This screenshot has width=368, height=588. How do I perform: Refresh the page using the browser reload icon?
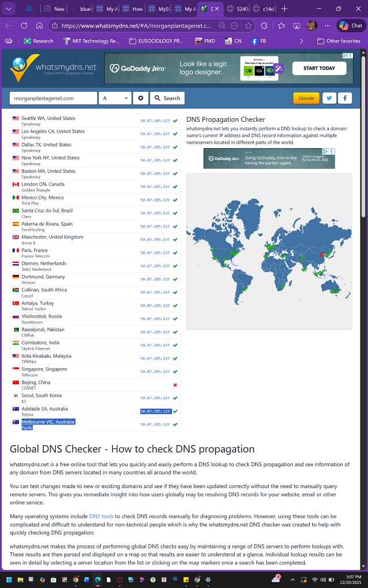24,26
